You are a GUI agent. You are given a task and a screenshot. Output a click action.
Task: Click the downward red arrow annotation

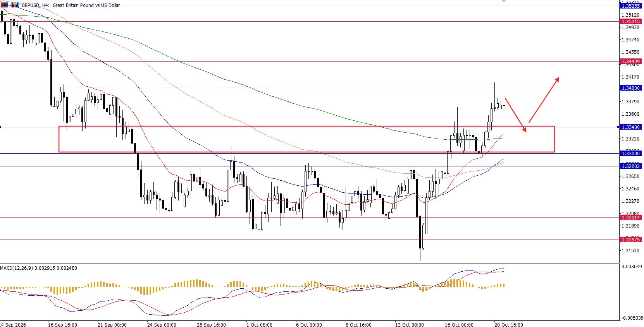[516, 115]
